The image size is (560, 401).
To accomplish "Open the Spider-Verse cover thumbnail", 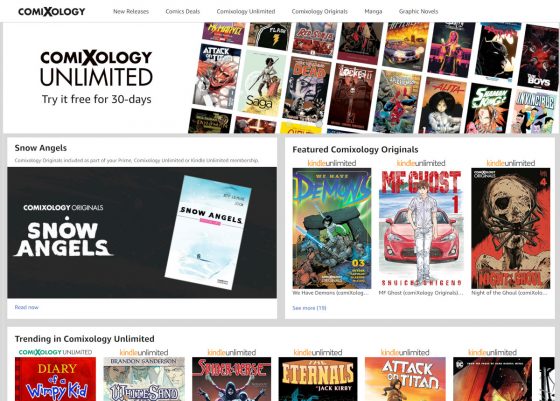I will (x=231, y=379).
